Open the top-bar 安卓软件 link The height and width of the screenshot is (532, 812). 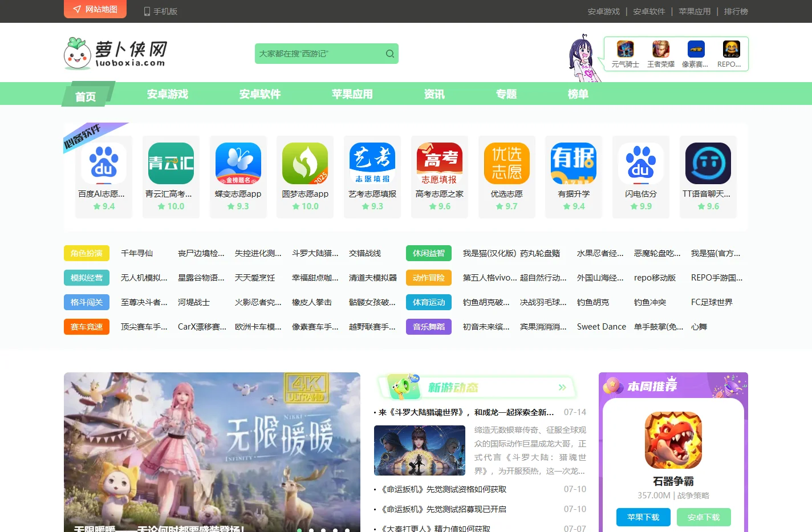click(x=649, y=11)
